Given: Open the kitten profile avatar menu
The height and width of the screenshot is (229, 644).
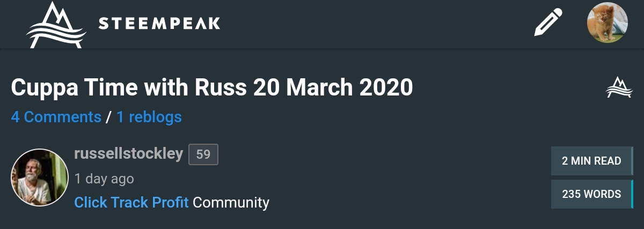Looking at the screenshot, I should [x=607, y=23].
